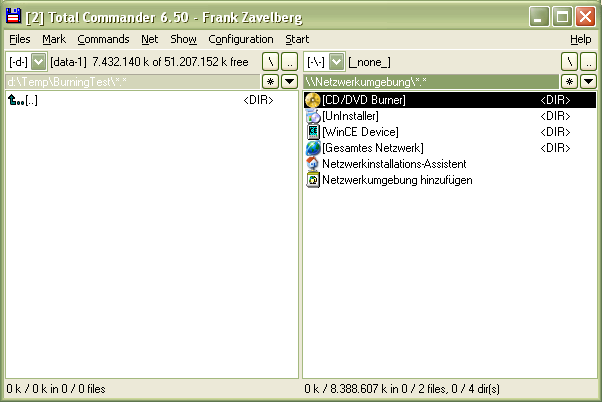Click <DIR> label of Gesamtes Netzwerk row
Viewport: 602px width, 402px height.
(555, 148)
